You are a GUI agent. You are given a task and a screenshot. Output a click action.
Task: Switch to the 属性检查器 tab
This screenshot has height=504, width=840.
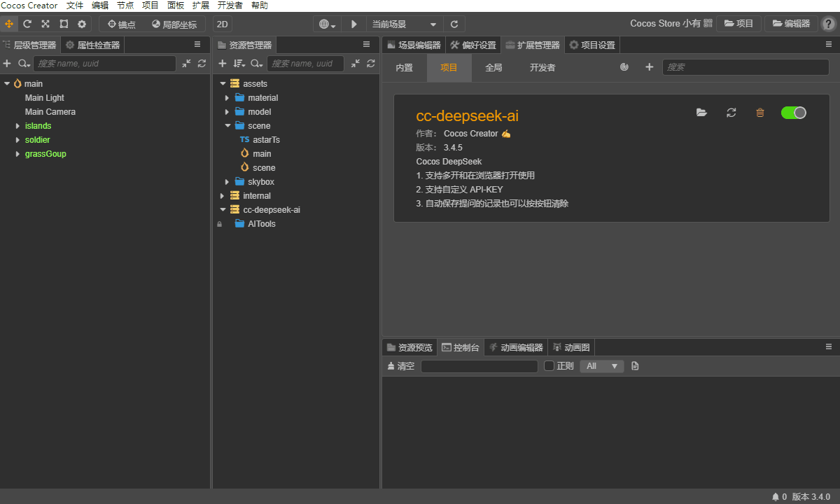(x=92, y=45)
